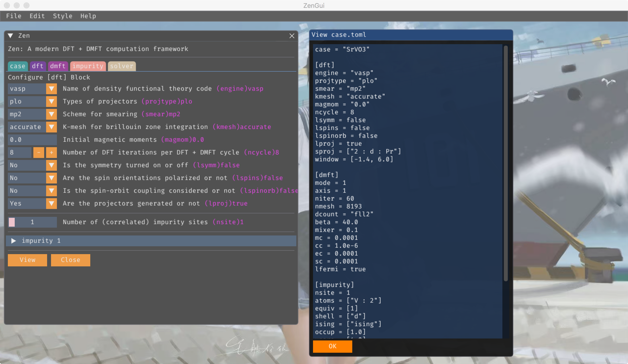Adjust the nsite slider handle
Image resolution: width=628 pixels, height=364 pixels.
pos(12,222)
